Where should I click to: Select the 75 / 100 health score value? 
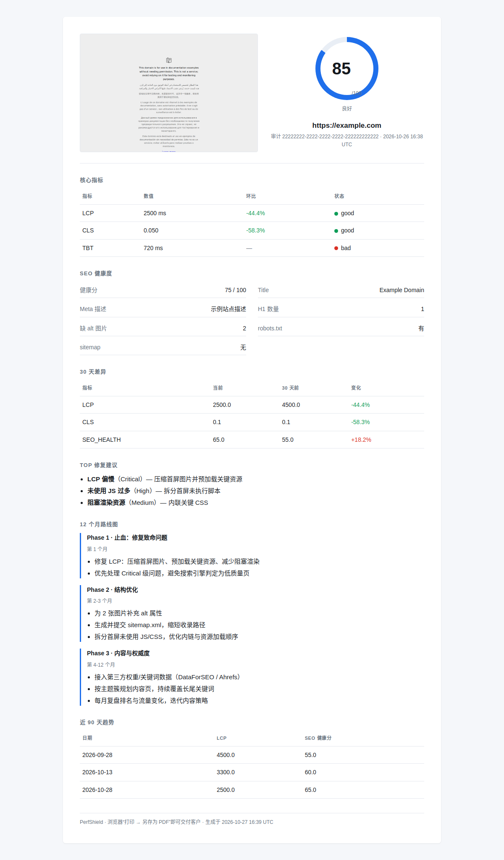point(236,290)
